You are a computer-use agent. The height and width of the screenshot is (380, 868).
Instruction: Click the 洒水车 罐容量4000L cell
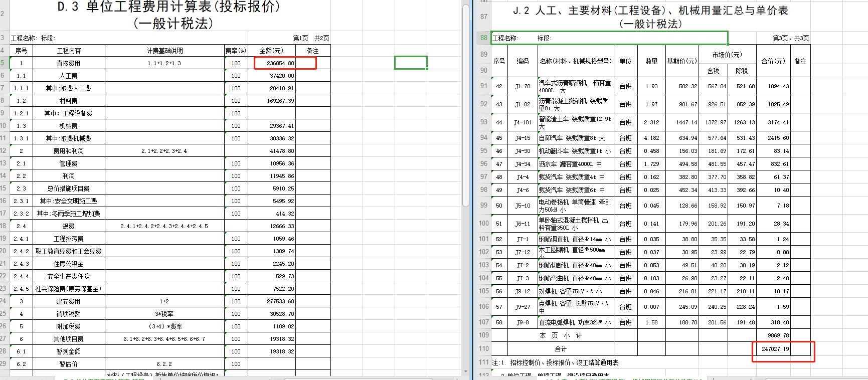pos(576,164)
